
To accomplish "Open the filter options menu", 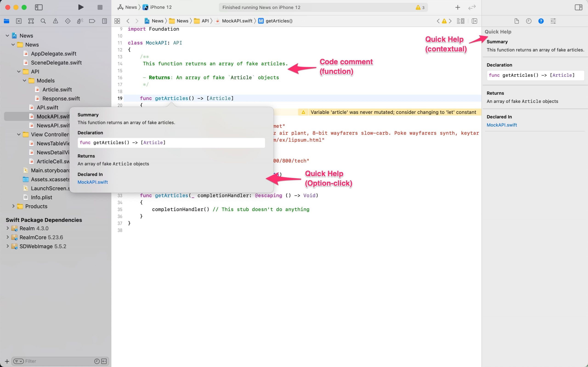I will [18, 361].
